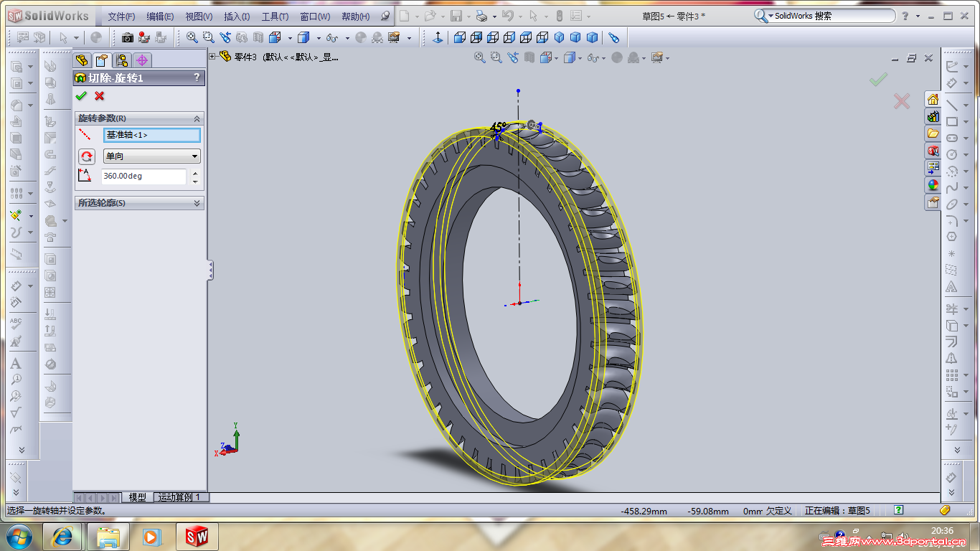Expand the 零件3 flyout feature tree

pos(212,57)
